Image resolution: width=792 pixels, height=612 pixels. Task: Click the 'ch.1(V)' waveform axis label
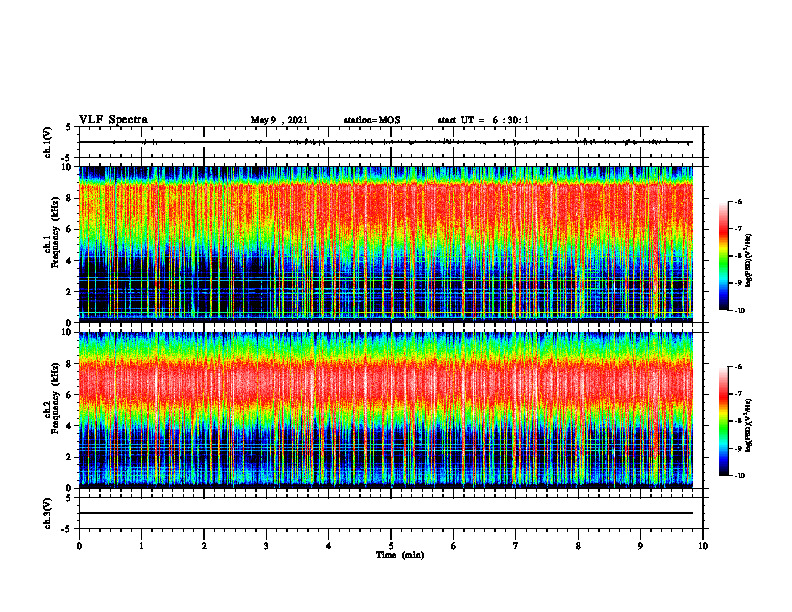(x=48, y=142)
